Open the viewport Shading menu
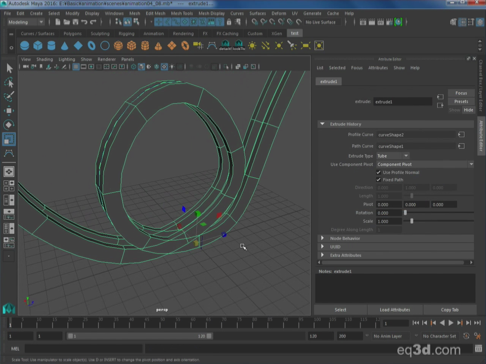The width and height of the screenshot is (486, 364). coord(45,59)
